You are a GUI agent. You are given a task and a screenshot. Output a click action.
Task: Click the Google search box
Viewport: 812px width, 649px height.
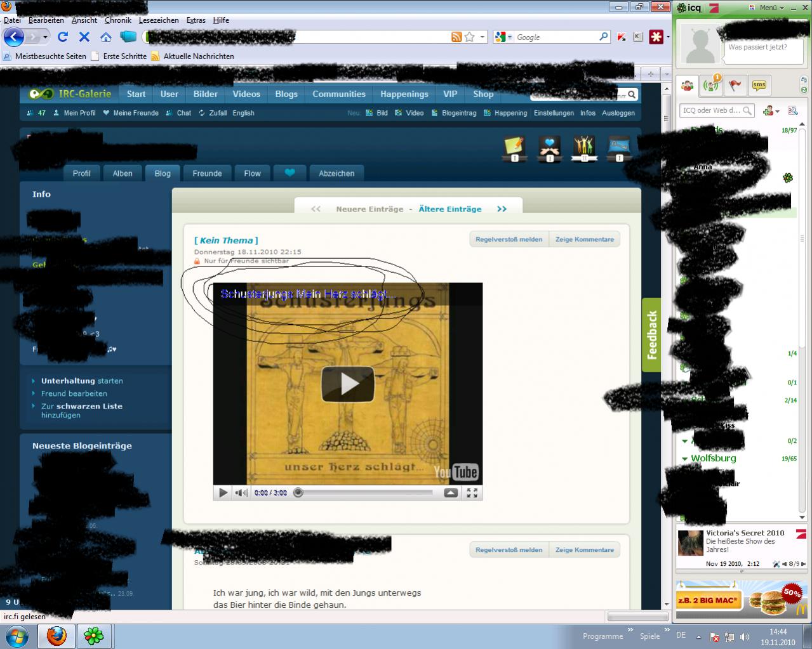tap(556, 37)
